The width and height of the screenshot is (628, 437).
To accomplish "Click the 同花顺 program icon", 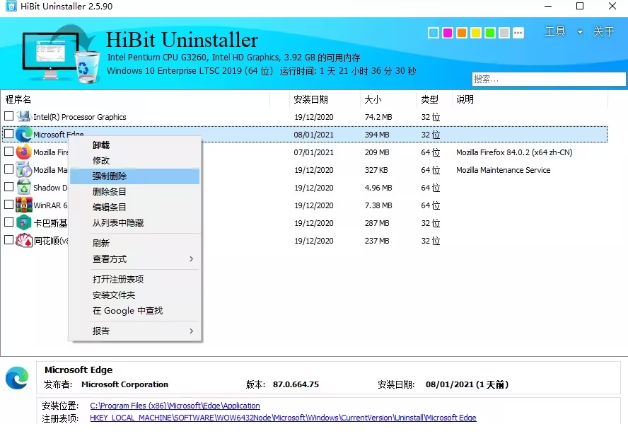I will [x=24, y=240].
